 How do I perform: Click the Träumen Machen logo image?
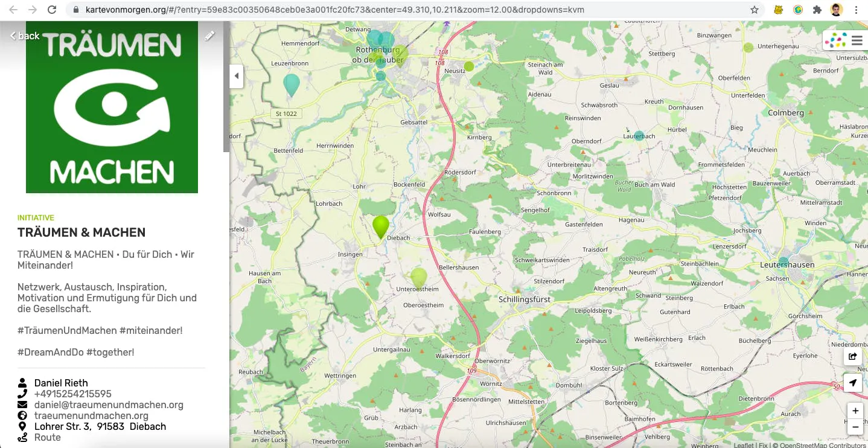coord(112,107)
